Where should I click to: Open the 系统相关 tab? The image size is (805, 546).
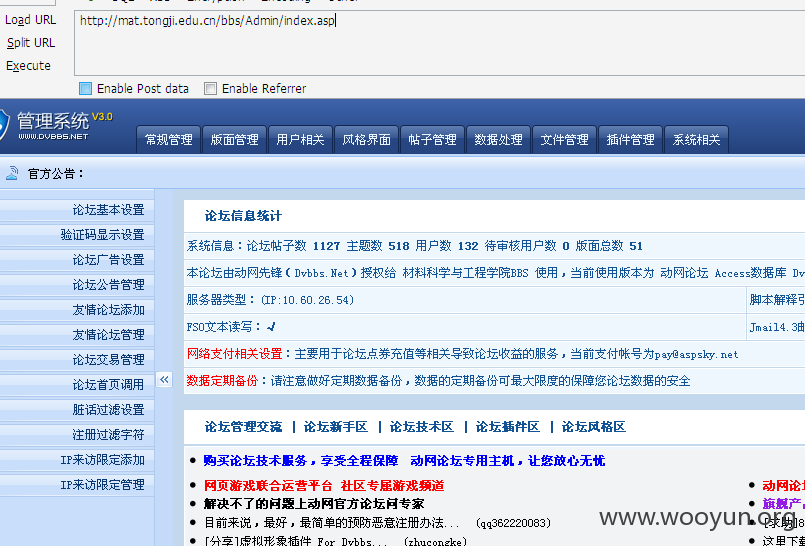(x=696, y=140)
